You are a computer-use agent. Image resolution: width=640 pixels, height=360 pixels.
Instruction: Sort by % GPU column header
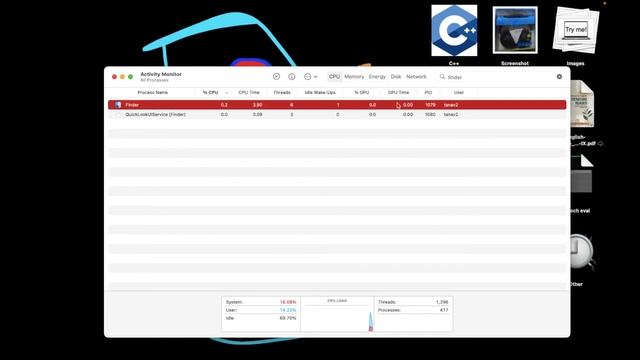point(362,93)
